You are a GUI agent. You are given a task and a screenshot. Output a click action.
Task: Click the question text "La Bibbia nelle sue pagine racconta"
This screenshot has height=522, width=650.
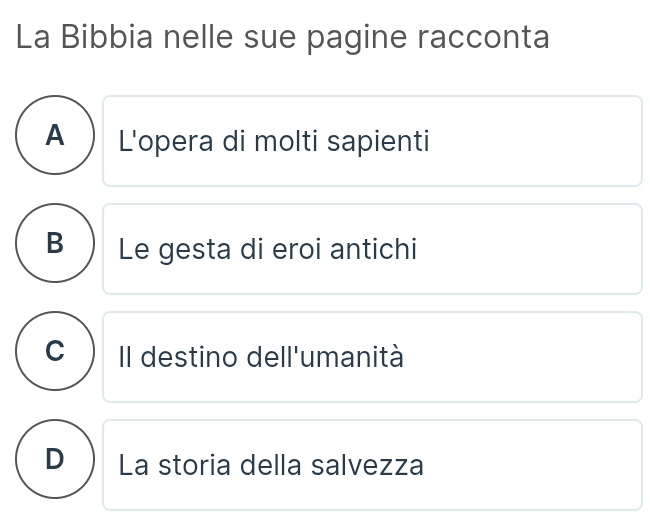[284, 38]
